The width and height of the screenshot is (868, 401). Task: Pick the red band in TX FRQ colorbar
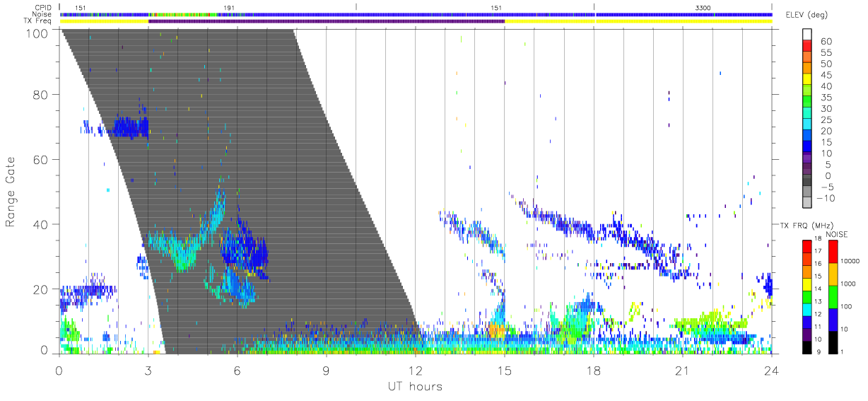[807, 245]
